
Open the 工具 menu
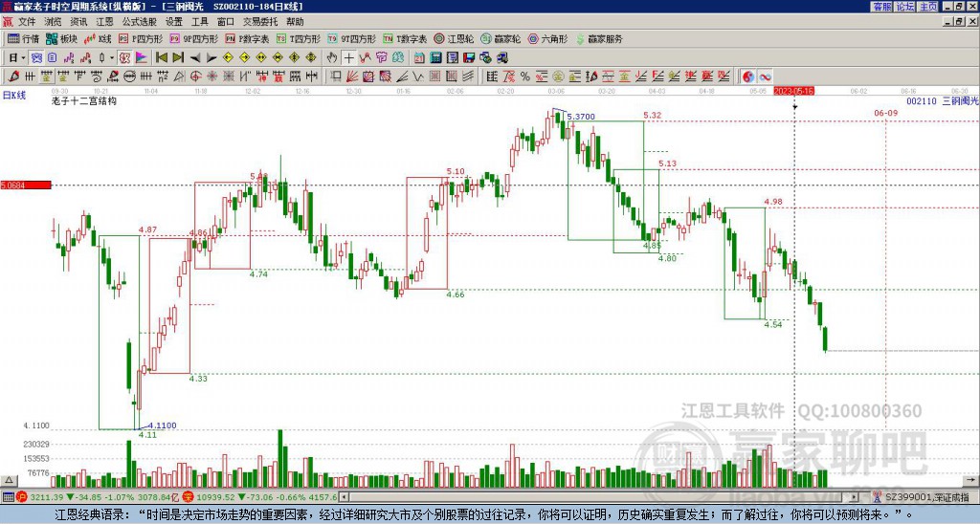coord(200,22)
